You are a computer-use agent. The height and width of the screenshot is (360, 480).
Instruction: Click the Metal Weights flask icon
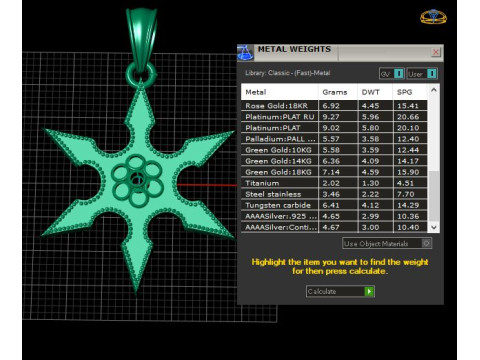click(x=245, y=53)
